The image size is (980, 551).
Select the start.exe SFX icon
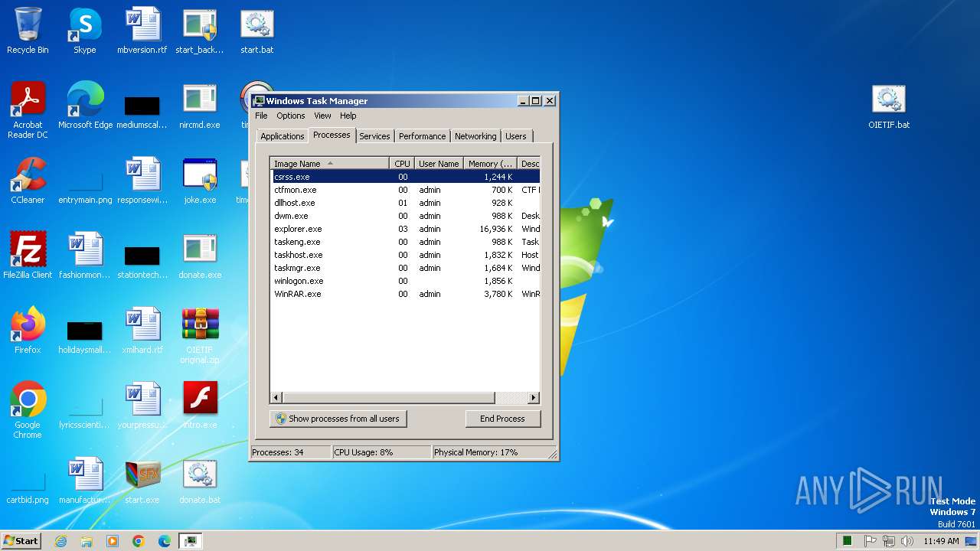(x=142, y=481)
